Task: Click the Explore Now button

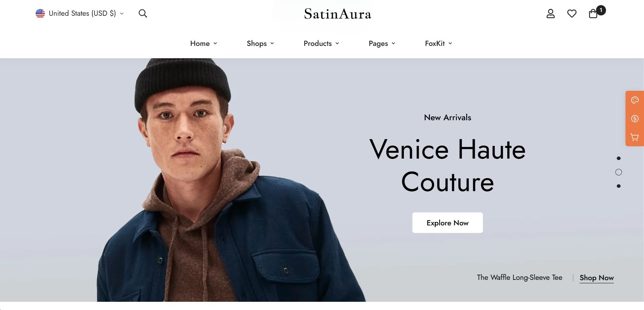Action: [447, 223]
